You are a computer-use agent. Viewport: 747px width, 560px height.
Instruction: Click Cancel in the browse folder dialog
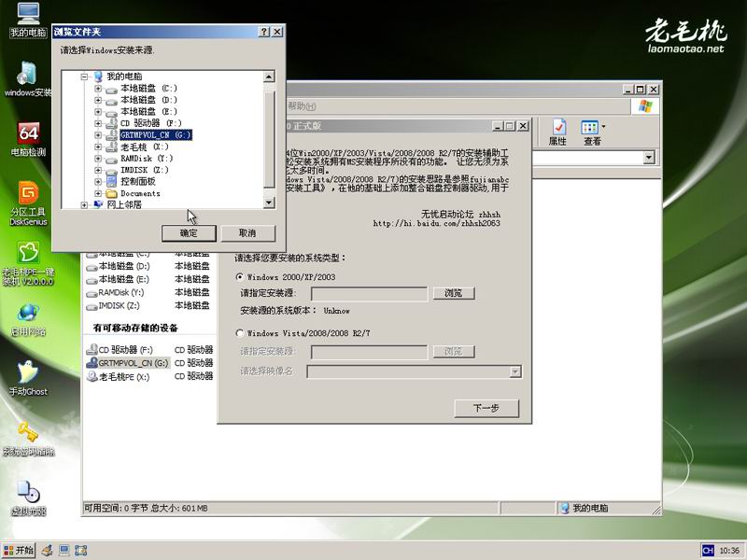[x=247, y=232]
